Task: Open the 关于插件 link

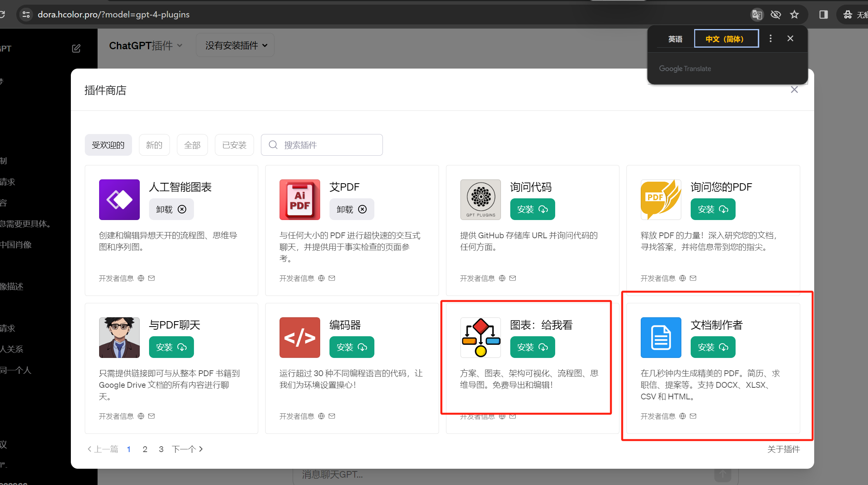Action: click(x=784, y=449)
